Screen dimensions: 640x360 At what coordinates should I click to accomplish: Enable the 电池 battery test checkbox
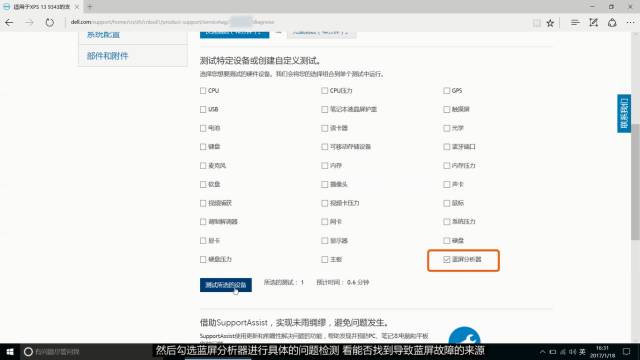click(203, 128)
